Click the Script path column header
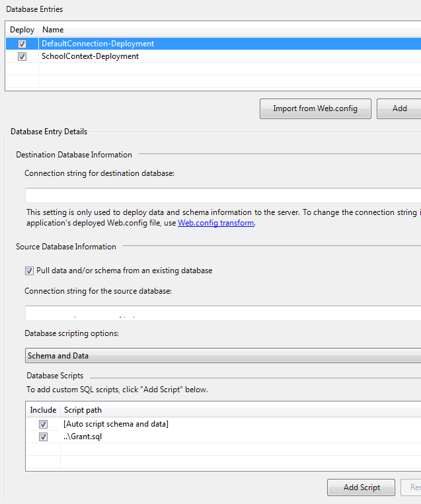421x504 pixels. (x=83, y=410)
